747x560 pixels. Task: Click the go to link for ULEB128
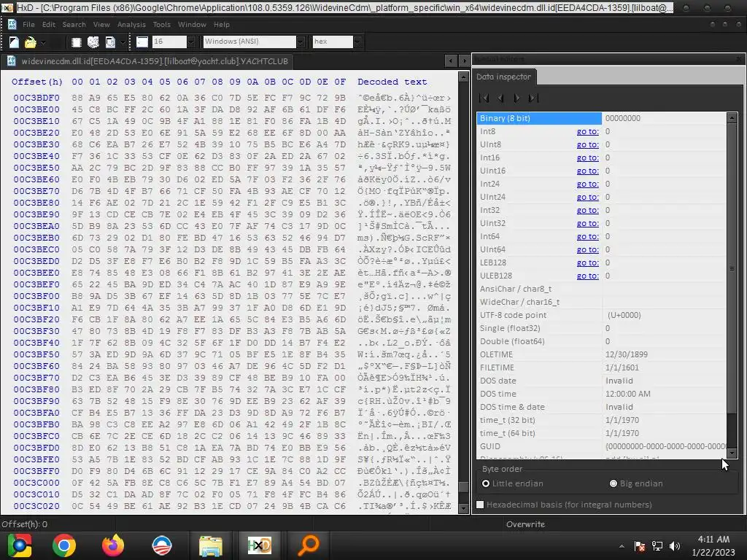pos(587,276)
